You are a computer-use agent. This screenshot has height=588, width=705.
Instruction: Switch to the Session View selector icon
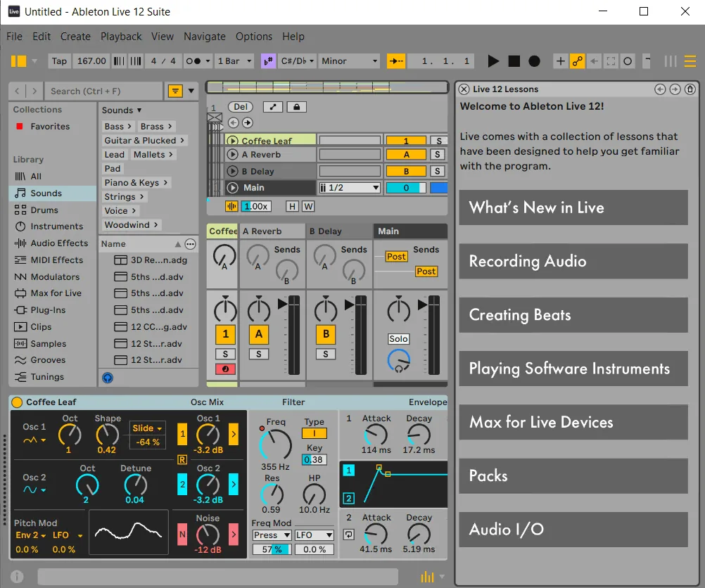[x=671, y=61]
